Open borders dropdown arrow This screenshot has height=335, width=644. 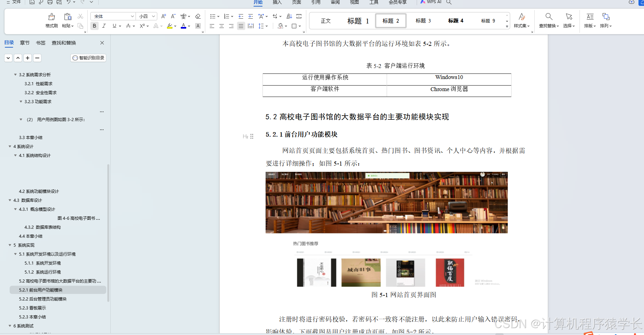click(x=300, y=26)
